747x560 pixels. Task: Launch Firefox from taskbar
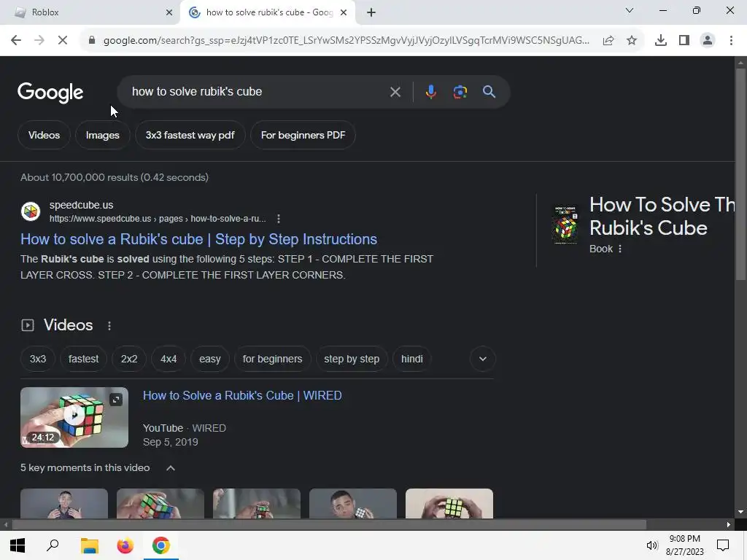(125, 545)
